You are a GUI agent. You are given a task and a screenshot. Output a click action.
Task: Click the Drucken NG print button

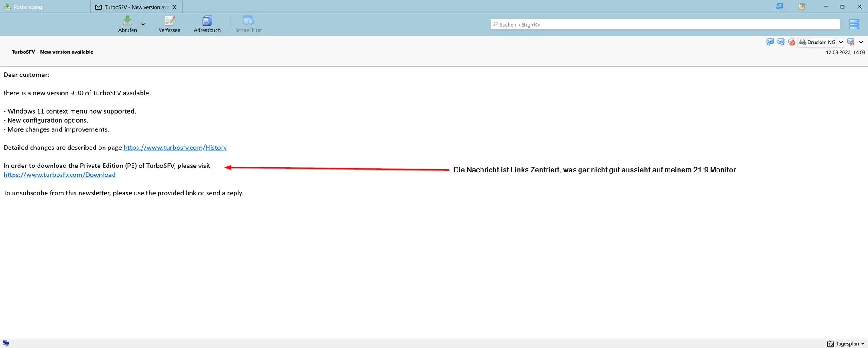(817, 42)
